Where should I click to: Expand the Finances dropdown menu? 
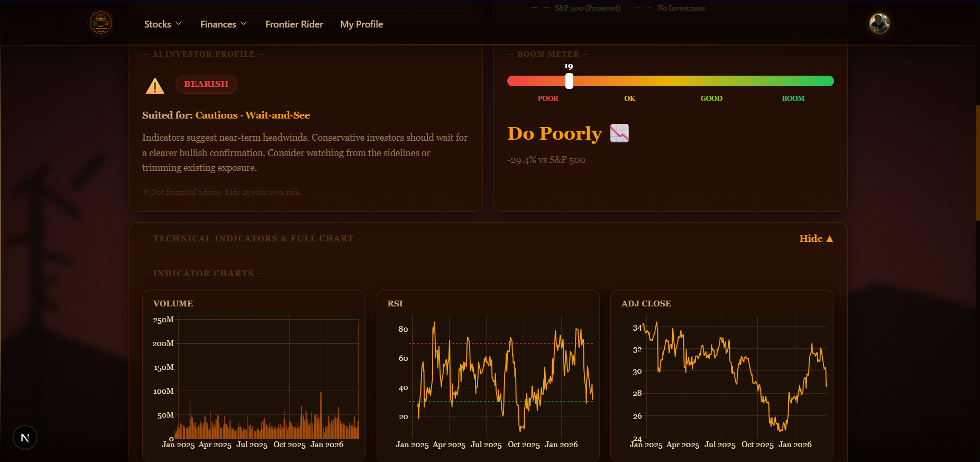point(224,24)
